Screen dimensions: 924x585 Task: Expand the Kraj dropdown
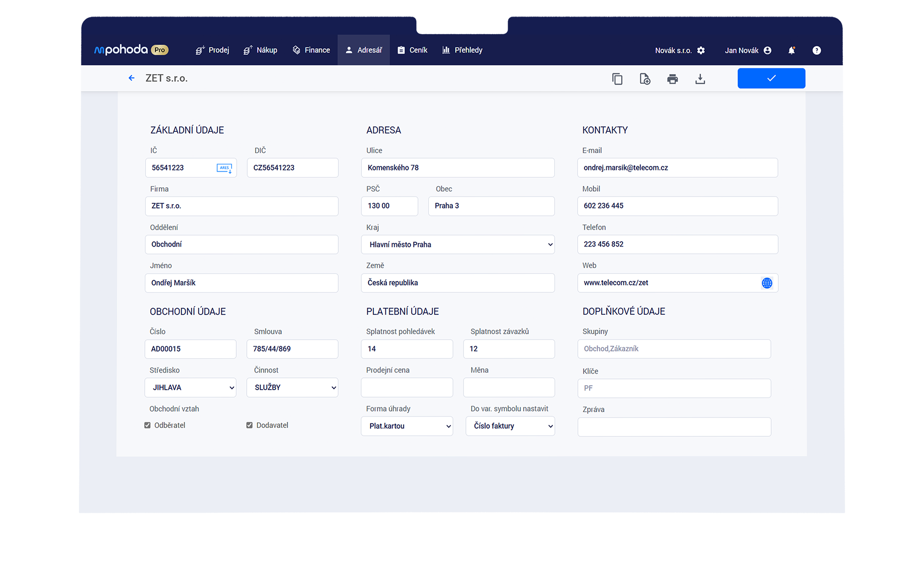pyautogui.click(x=458, y=245)
